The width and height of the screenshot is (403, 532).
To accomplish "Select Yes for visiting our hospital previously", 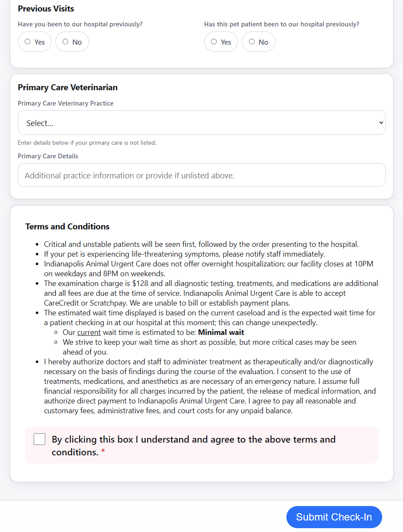I will coord(34,42).
